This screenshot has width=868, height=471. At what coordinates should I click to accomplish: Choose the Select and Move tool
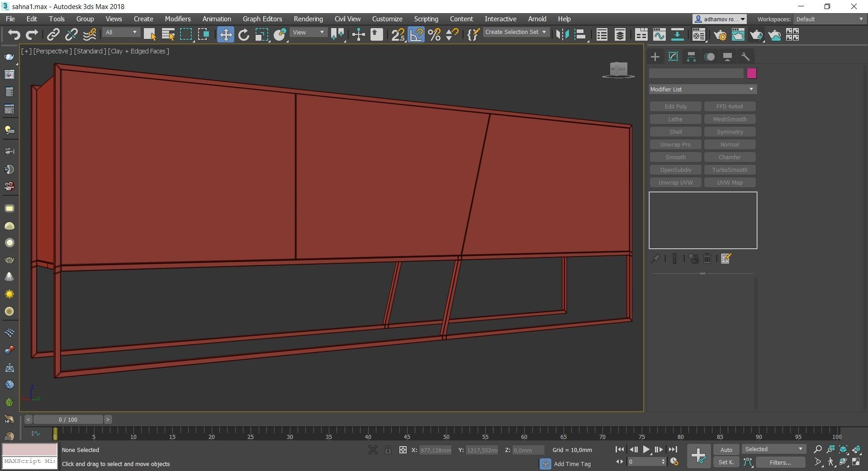click(225, 35)
